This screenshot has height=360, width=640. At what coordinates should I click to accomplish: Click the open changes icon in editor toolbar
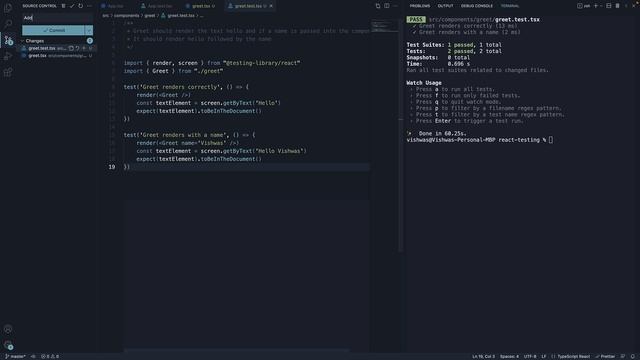click(378, 6)
